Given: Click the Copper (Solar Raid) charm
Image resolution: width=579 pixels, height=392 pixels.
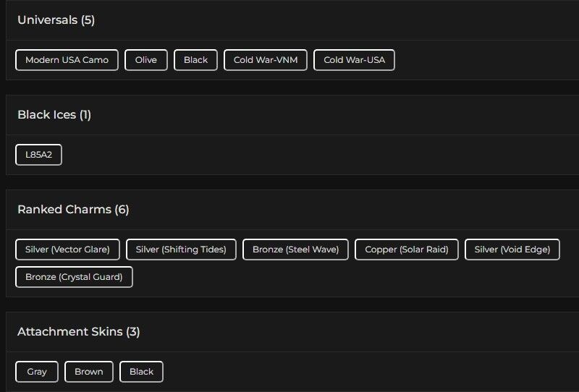Looking at the screenshot, I should click(x=406, y=250).
